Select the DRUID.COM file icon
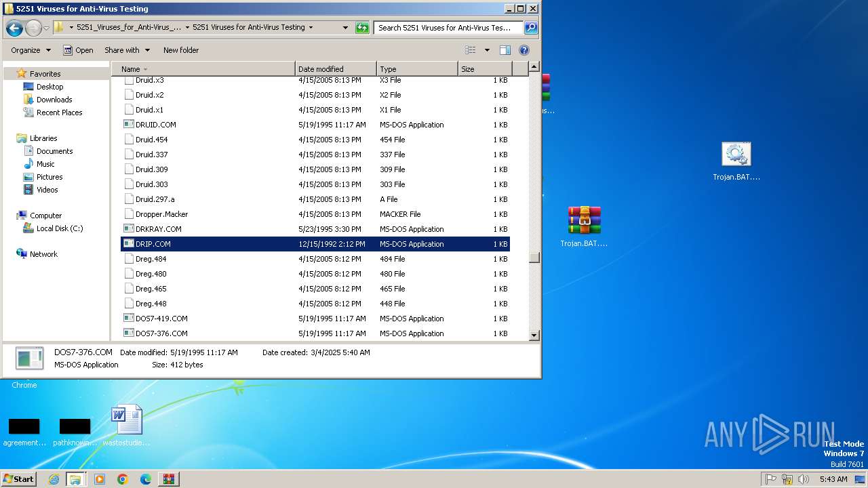This screenshot has height=488, width=868. 129,125
